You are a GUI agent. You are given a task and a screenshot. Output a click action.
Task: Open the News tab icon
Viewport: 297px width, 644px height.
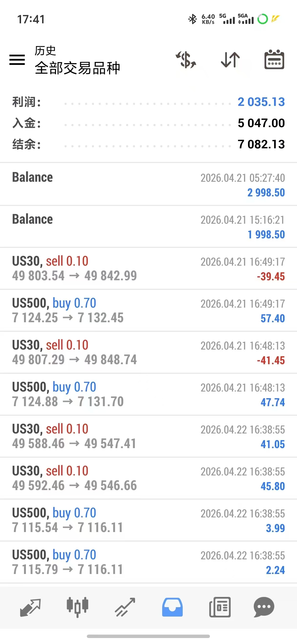point(220,607)
